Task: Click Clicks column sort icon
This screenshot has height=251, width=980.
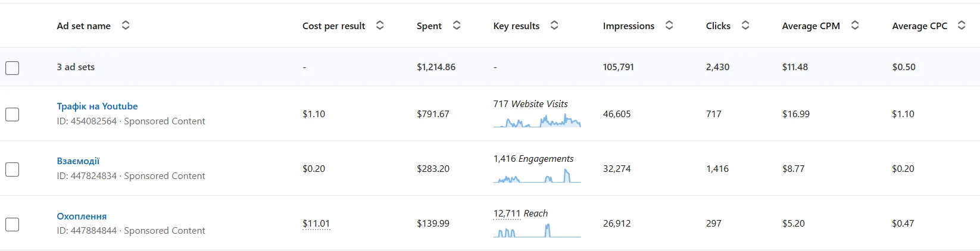Action: [745, 26]
